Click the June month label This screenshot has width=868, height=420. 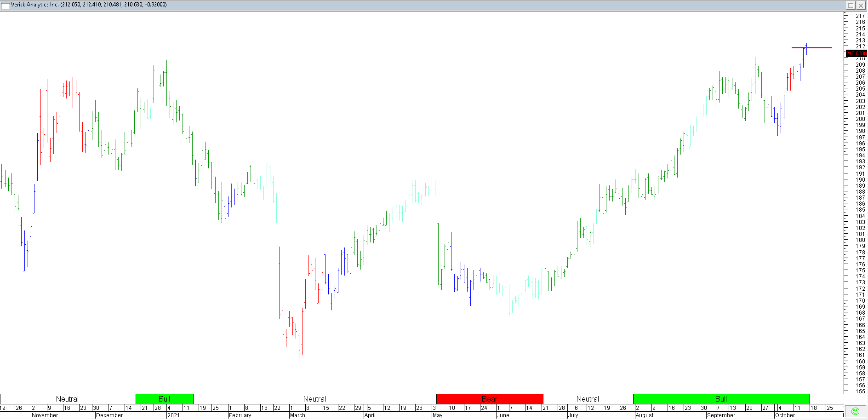pos(503,415)
